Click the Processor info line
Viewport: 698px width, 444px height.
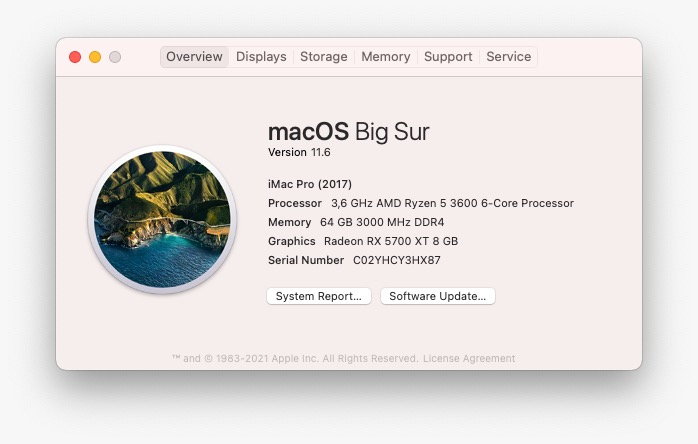point(421,203)
